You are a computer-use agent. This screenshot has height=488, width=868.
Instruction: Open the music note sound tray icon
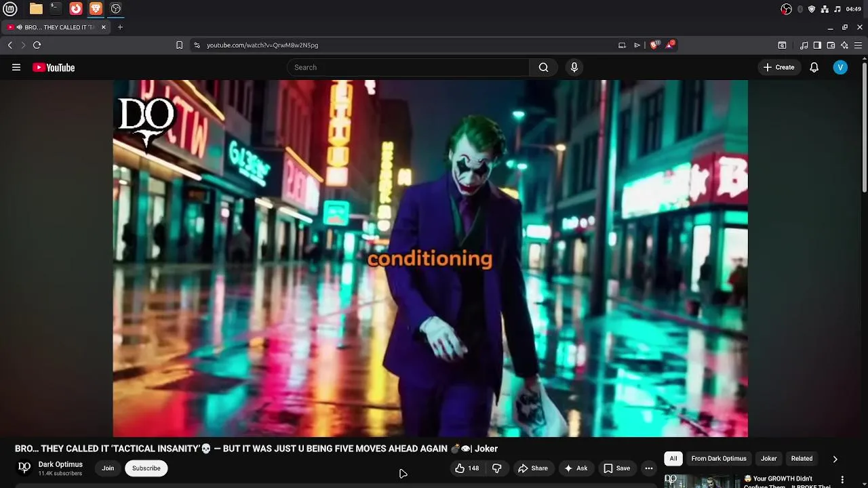[x=837, y=9]
